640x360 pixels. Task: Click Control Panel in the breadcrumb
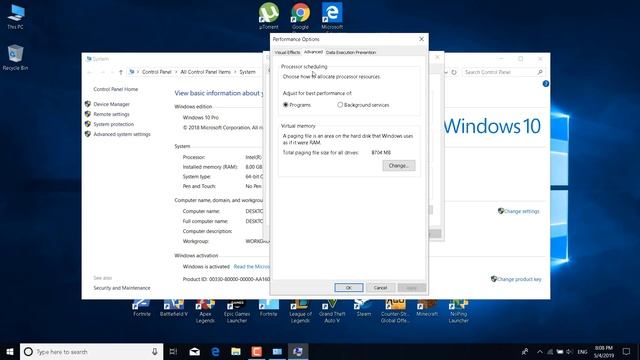[157, 72]
